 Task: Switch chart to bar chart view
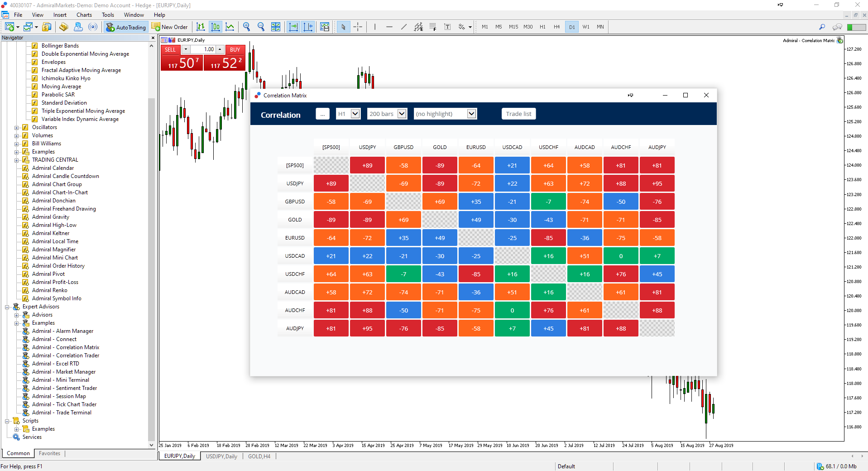coord(201,27)
